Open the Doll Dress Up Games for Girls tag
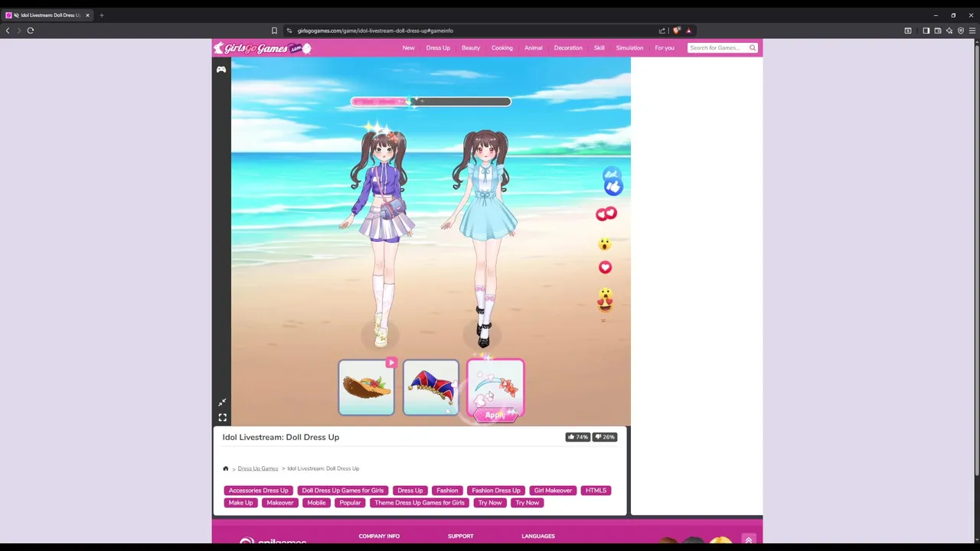 [x=343, y=491]
